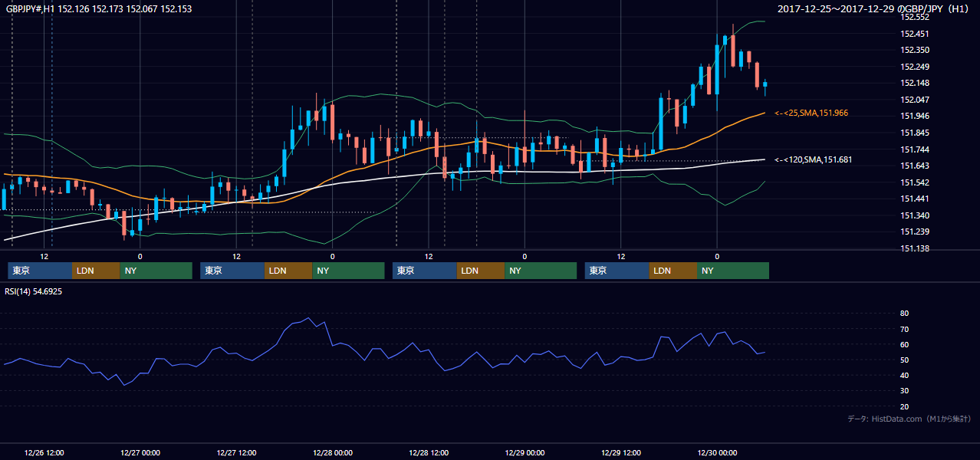Select the first LDN session block
The height and width of the screenshot is (460, 980).
[96, 271]
